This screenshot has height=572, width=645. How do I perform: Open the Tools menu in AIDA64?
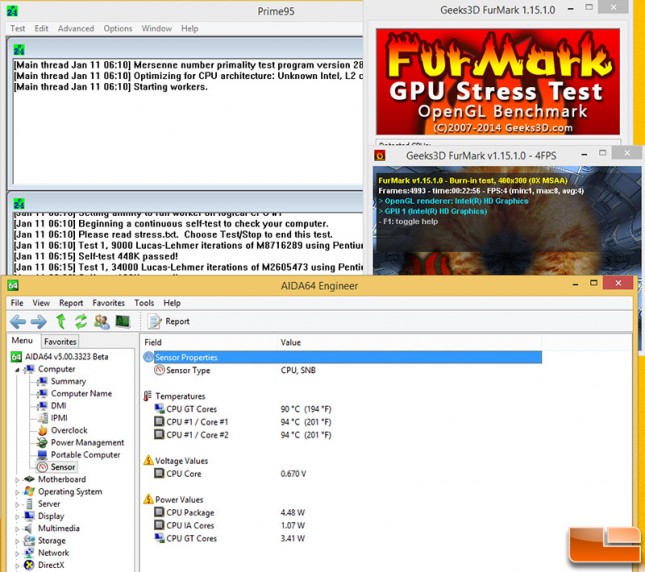coord(144,303)
